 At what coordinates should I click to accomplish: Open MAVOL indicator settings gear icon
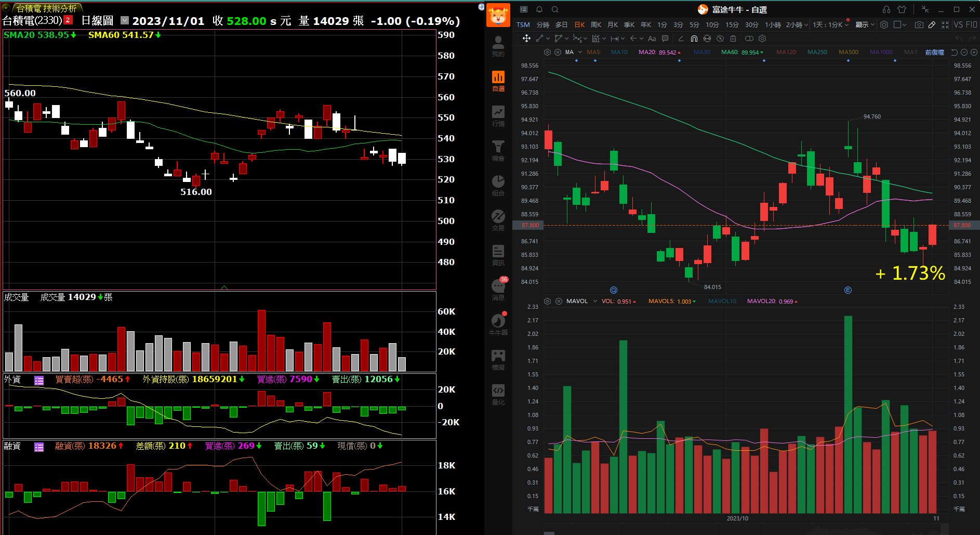[547, 301]
